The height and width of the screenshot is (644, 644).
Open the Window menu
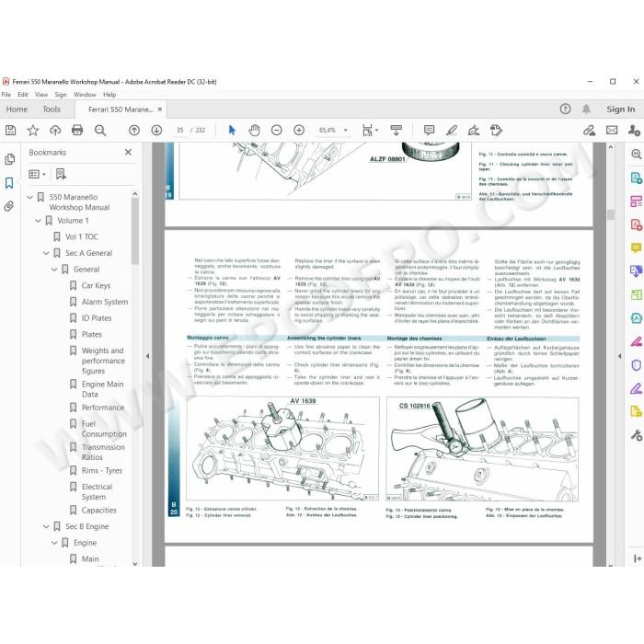(85, 95)
